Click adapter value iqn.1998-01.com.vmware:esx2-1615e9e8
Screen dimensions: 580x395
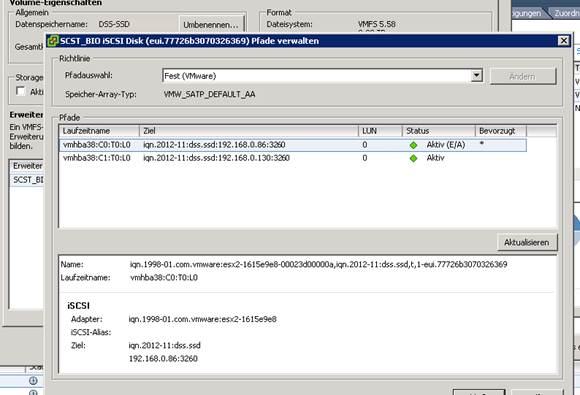coord(202,319)
